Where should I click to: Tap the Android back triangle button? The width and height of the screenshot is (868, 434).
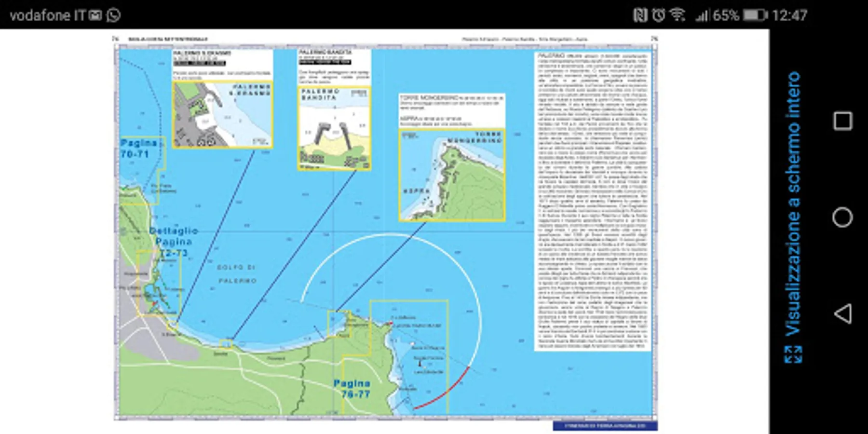(842, 314)
